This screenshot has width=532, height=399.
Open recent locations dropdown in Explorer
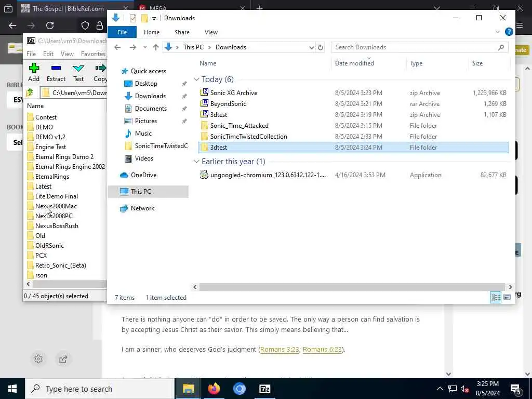[x=145, y=47]
